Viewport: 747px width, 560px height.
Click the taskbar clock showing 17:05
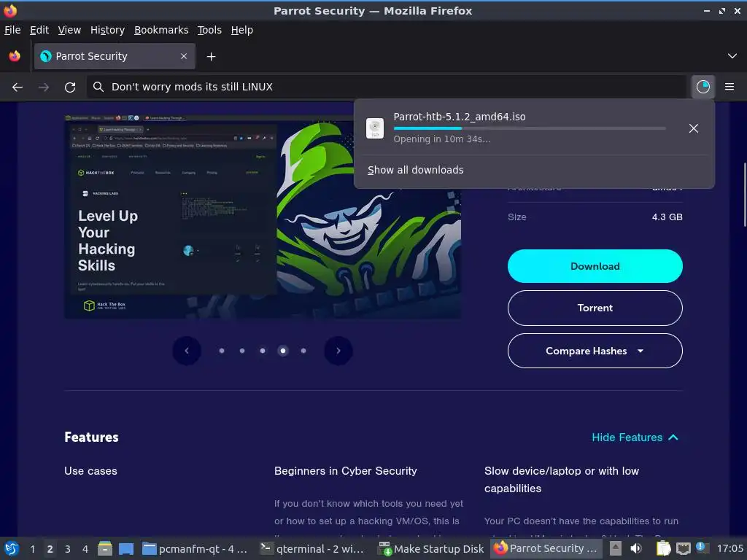point(729,548)
